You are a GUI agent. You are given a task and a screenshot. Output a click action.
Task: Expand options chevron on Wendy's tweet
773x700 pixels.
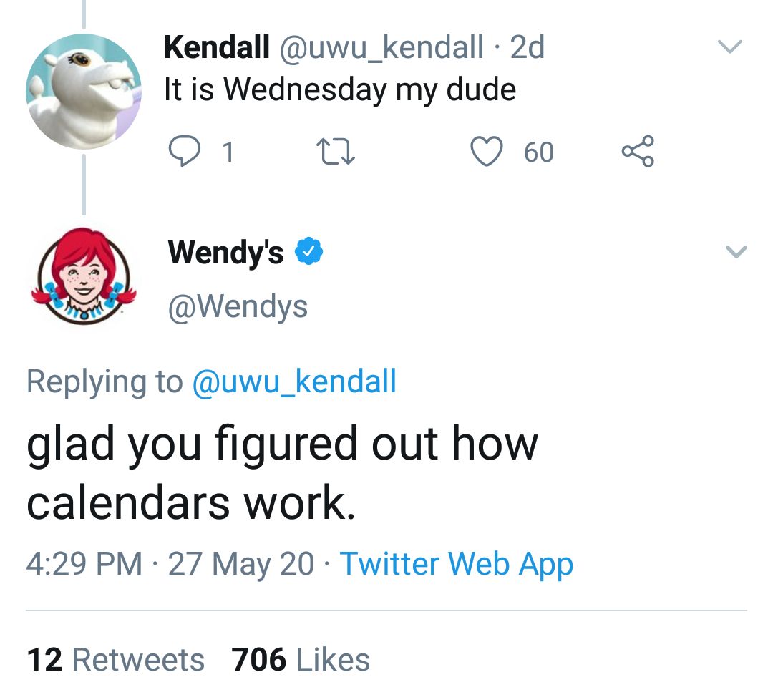tap(736, 252)
